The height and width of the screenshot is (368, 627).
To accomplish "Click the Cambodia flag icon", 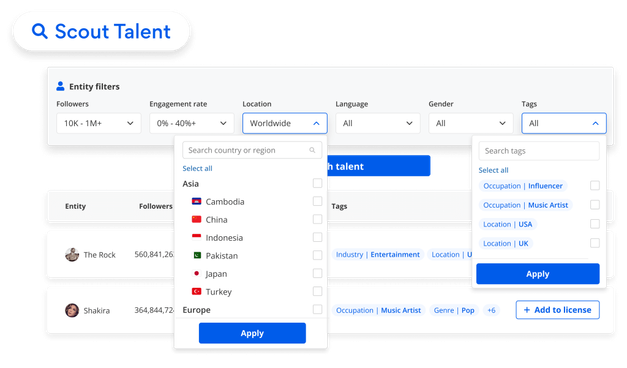I will (196, 201).
